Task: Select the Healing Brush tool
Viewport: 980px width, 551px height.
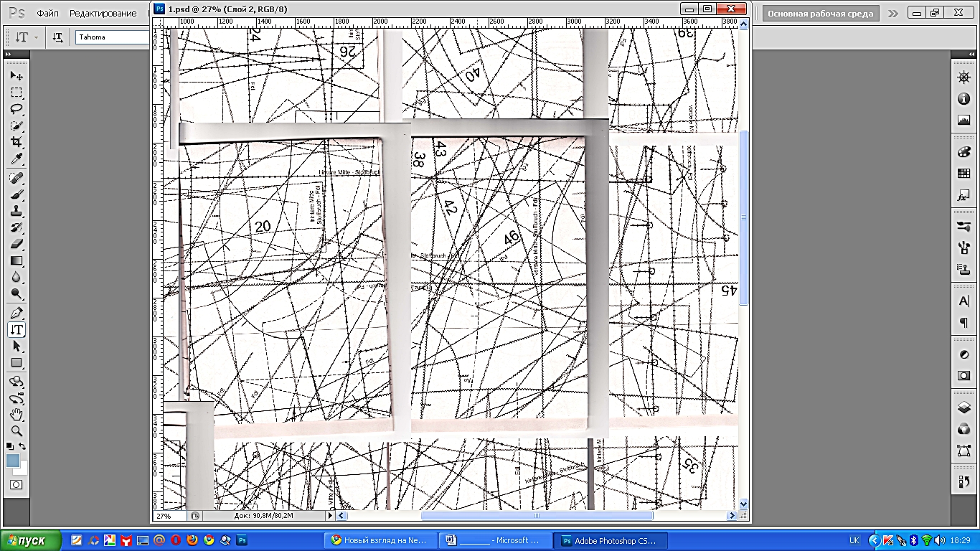Action: (x=16, y=178)
